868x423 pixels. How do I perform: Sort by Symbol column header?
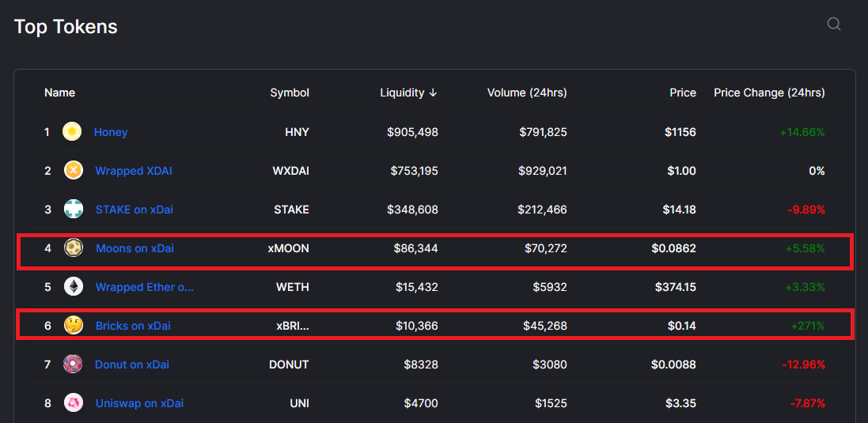click(290, 93)
